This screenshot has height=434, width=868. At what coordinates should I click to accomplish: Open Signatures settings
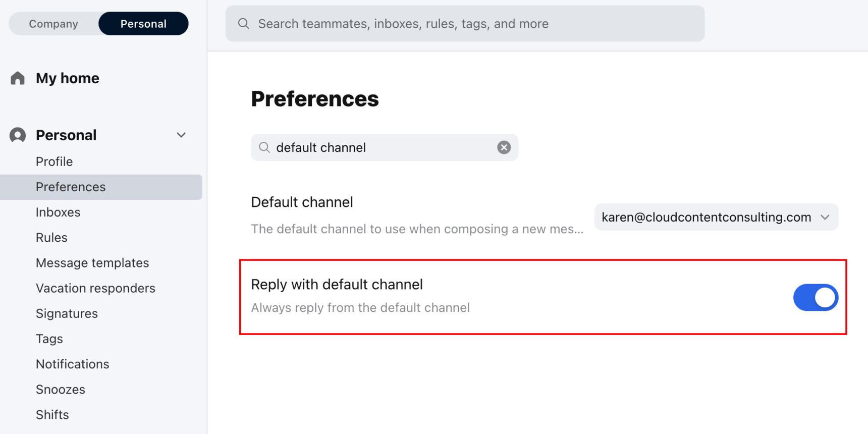point(67,313)
